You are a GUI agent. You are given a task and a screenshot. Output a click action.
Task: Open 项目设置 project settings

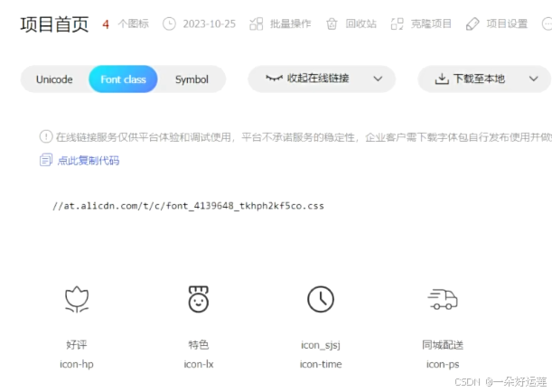coord(507,23)
